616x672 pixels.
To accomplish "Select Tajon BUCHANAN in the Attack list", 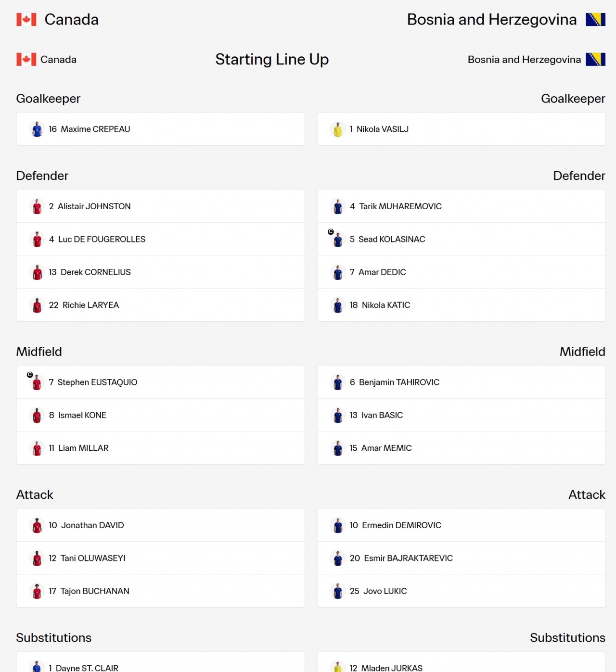I will coord(161,591).
